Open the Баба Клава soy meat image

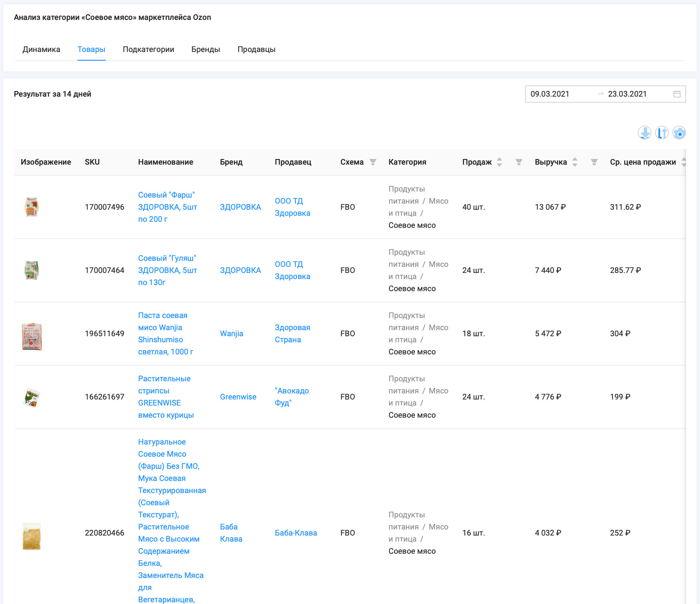pos(32,536)
